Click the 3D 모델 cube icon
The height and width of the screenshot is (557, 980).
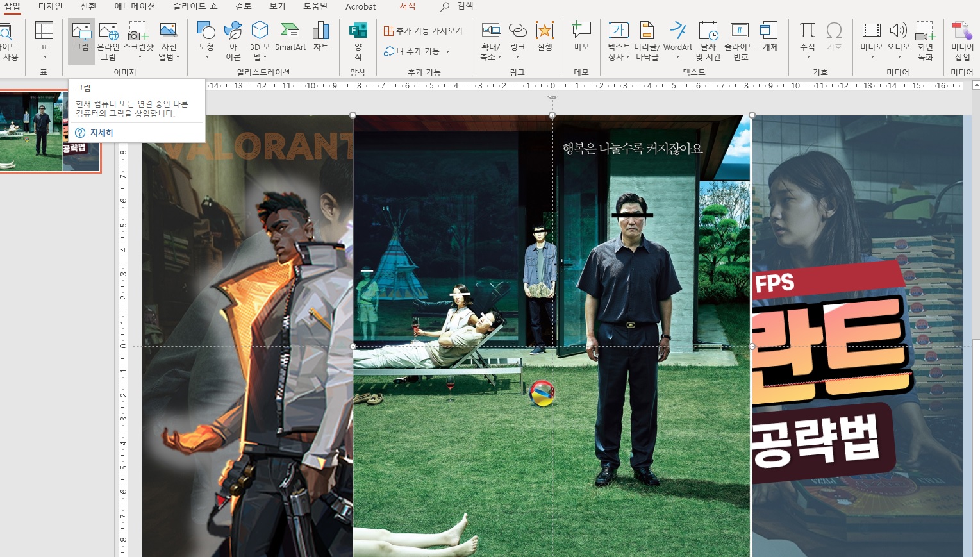pyautogui.click(x=260, y=30)
